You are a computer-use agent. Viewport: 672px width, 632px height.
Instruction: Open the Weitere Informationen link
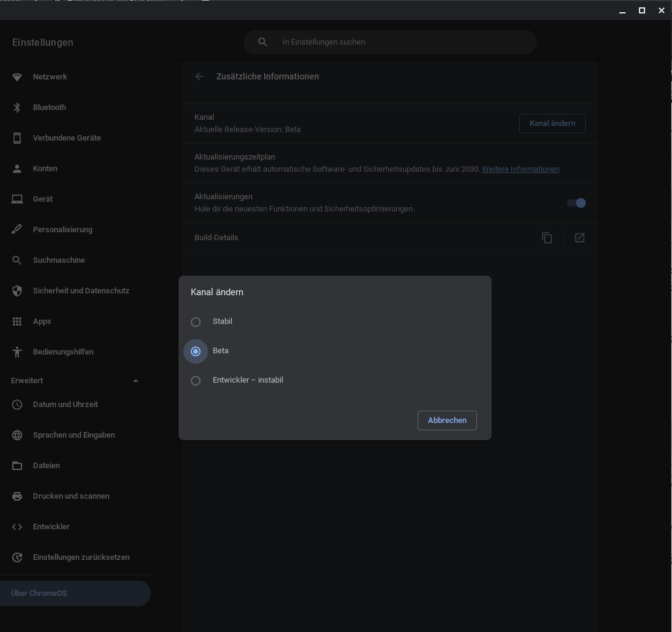coord(520,169)
